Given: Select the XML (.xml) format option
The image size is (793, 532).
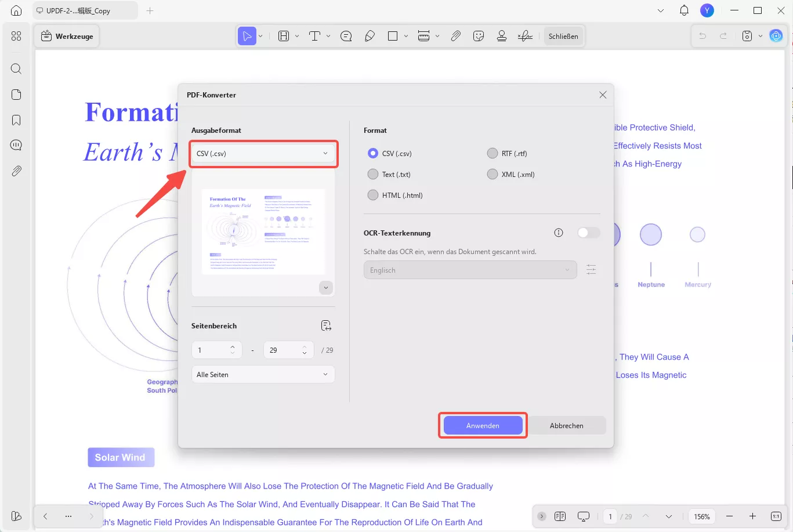Looking at the screenshot, I should [492, 174].
